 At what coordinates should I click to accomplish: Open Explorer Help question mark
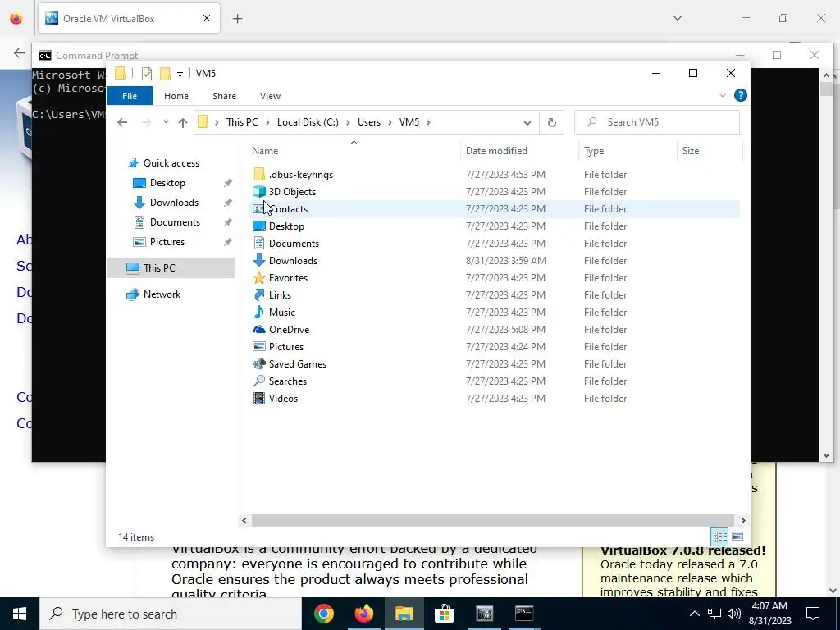point(741,95)
